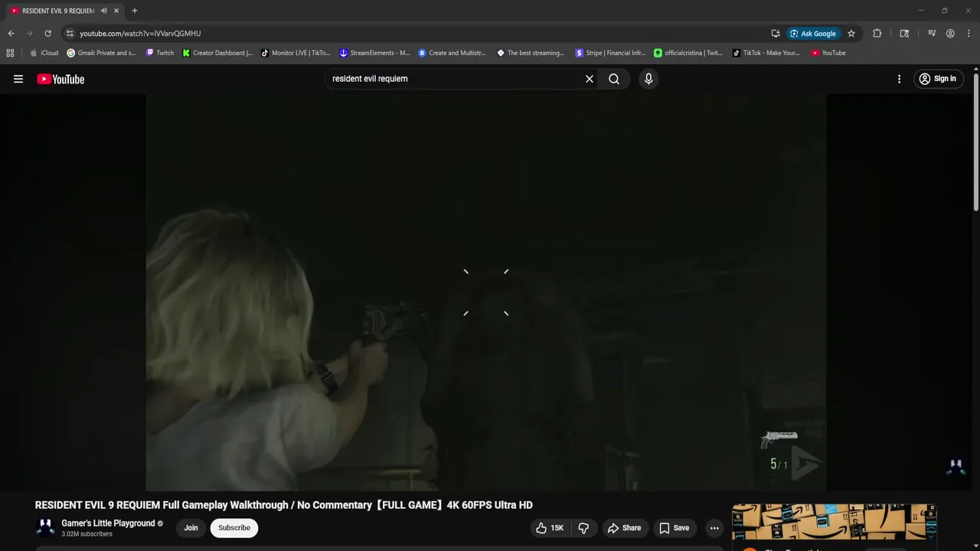Open the Twitch bookmark

click(160, 53)
